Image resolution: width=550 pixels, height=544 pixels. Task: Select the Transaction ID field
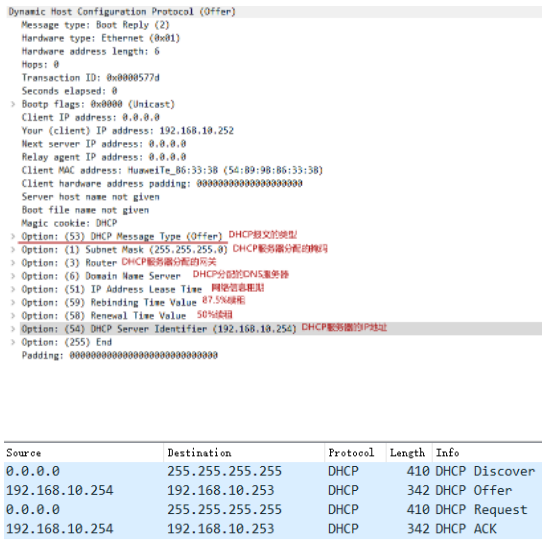pyautogui.click(x=90, y=78)
